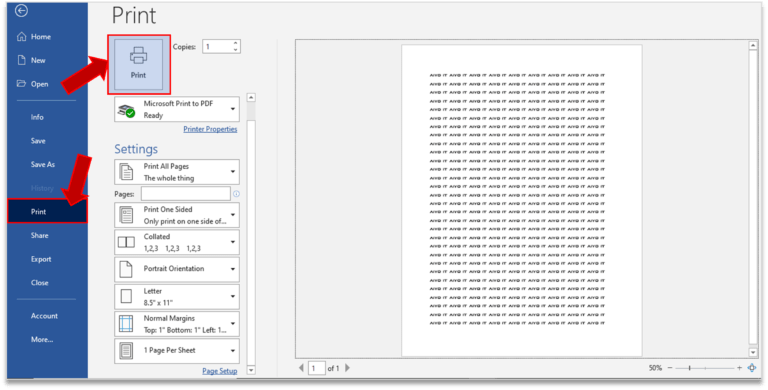This screenshot has width=768, height=390.
Task: Click the document page preview thumbnail
Action: pos(522,200)
